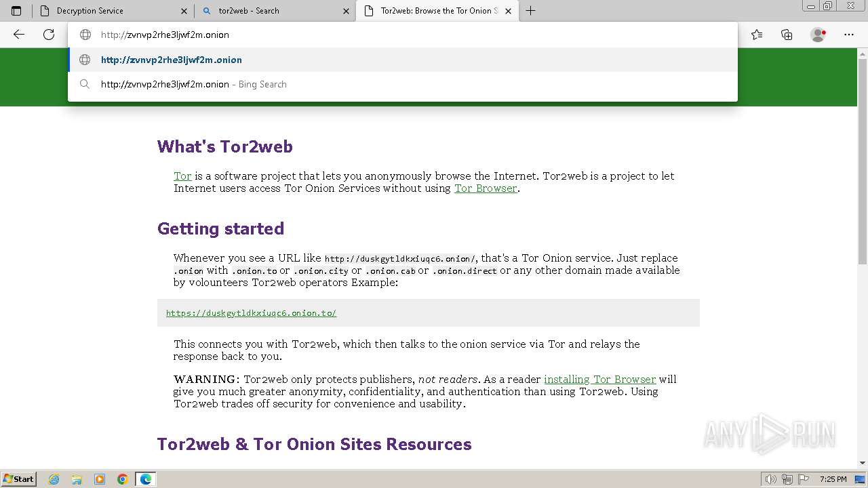The height and width of the screenshot is (488, 868).
Task: Open the volume speaker tray icon
Action: tap(771, 479)
